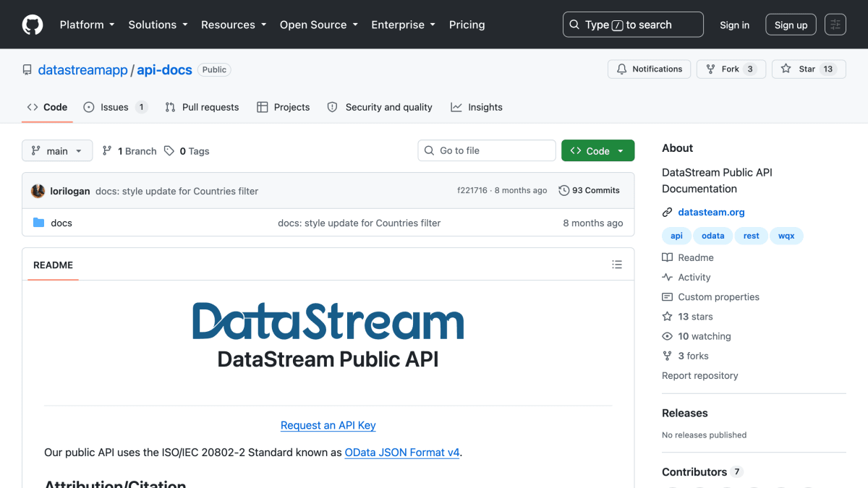
Task: Select the wqx topic tag
Action: point(786,236)
